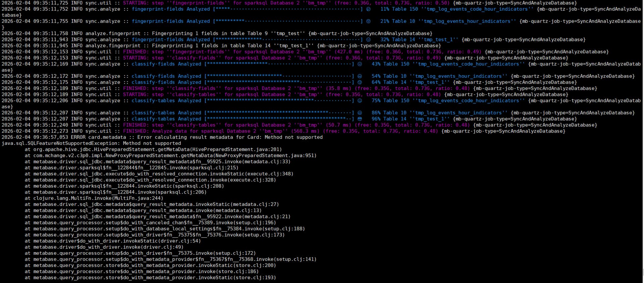Click the emoji face beside 11% progress
Screen dimensions: 644x283
(368, 9)
